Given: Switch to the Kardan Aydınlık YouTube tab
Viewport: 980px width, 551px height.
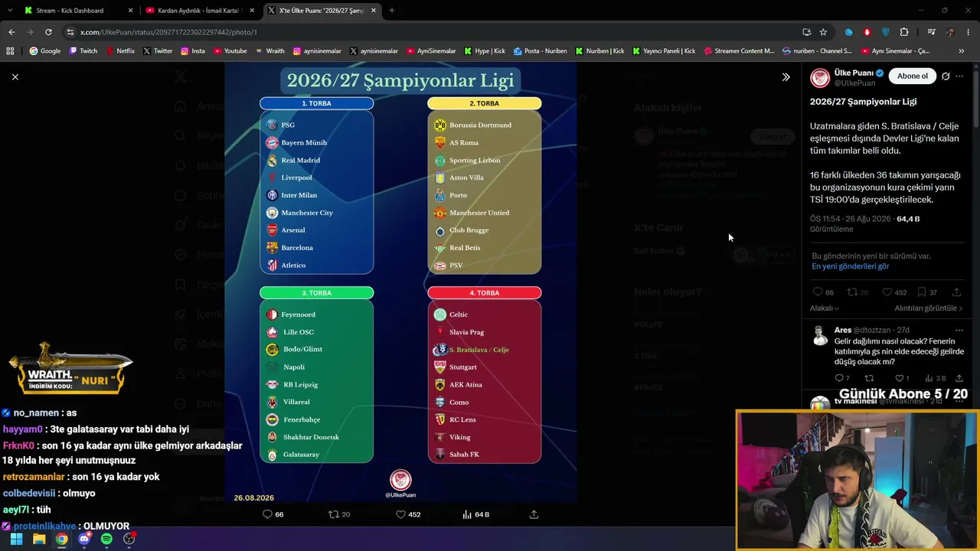Looking at the screenshot, I should pyautogui.click(x=199, y=11).
